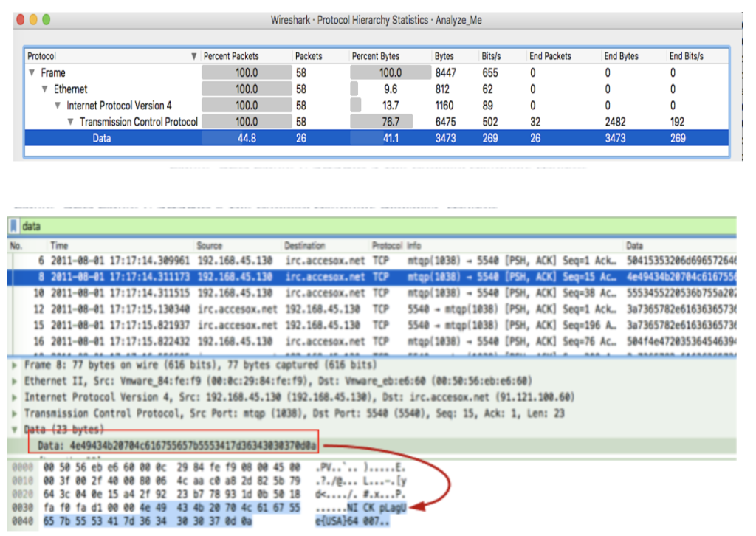Click the green zoom window button
This screenshot has width=756, height=536.
46,20
